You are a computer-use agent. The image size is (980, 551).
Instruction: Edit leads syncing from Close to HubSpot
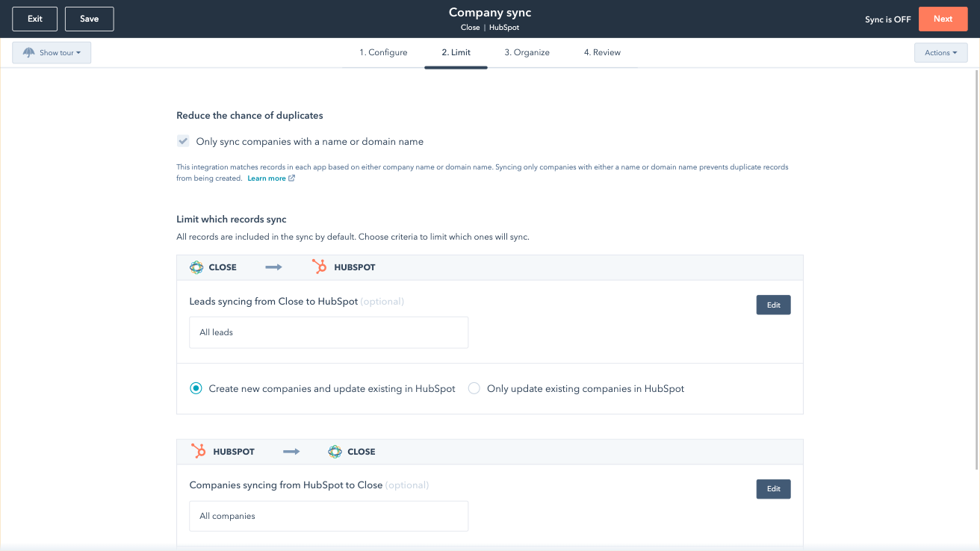pyautogui.click(x=773, y=305)
